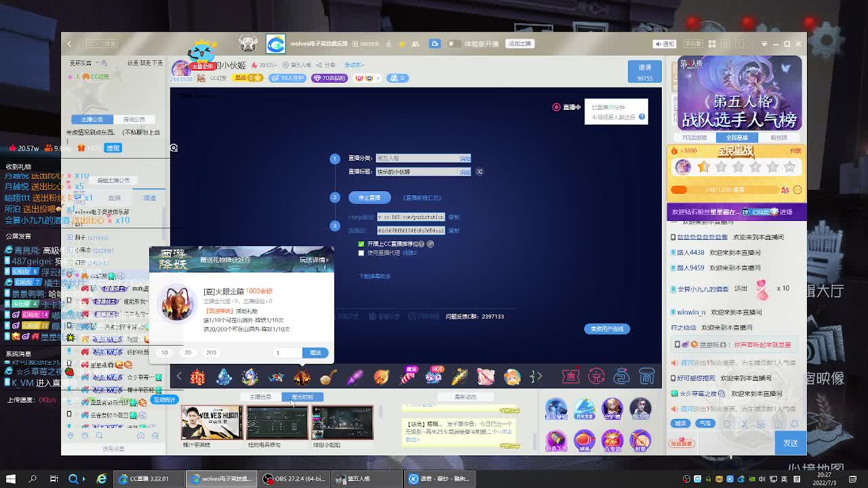
Task: Edit the gift quantity input field
Action: [288, 352]
